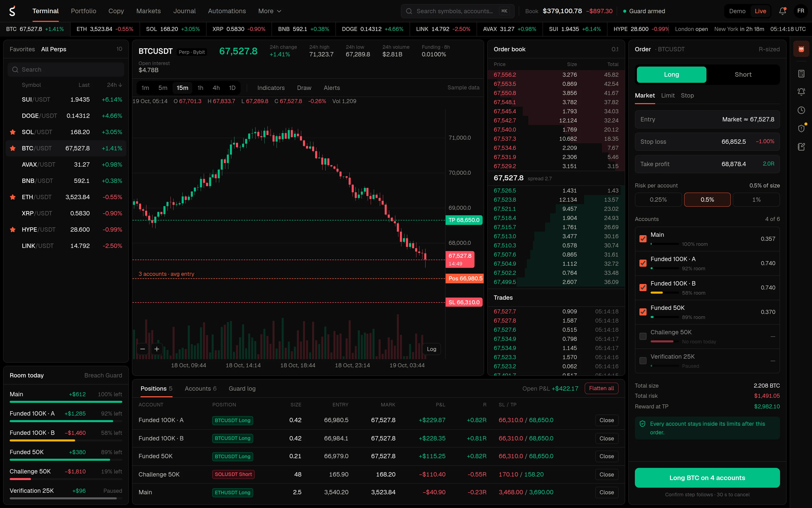Viewport: 812px width, 508px height.
Task: Open the shield warning icon in right rail
Action: pos(801,128)
